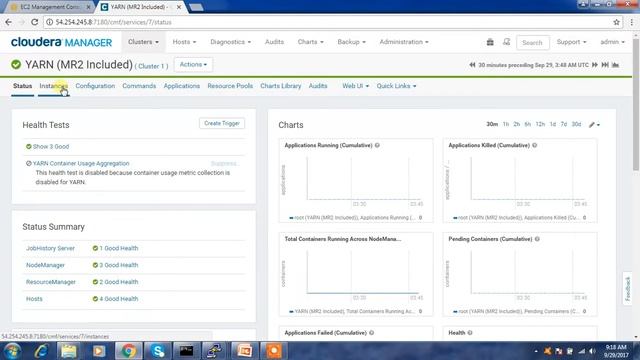This screenshot has width=640, height=360.
Task: Expand the Administration menu
Action: 404,42
